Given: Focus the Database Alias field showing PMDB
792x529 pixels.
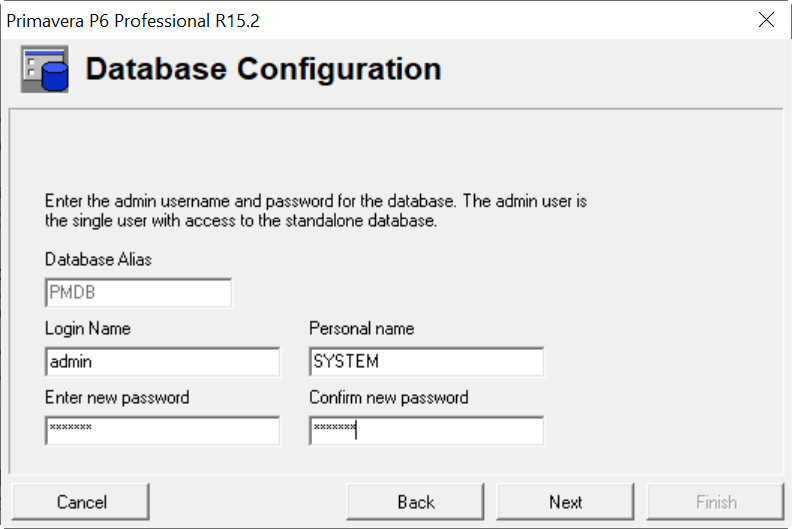Looking at the screenshot, I should [x=138, y=293].
